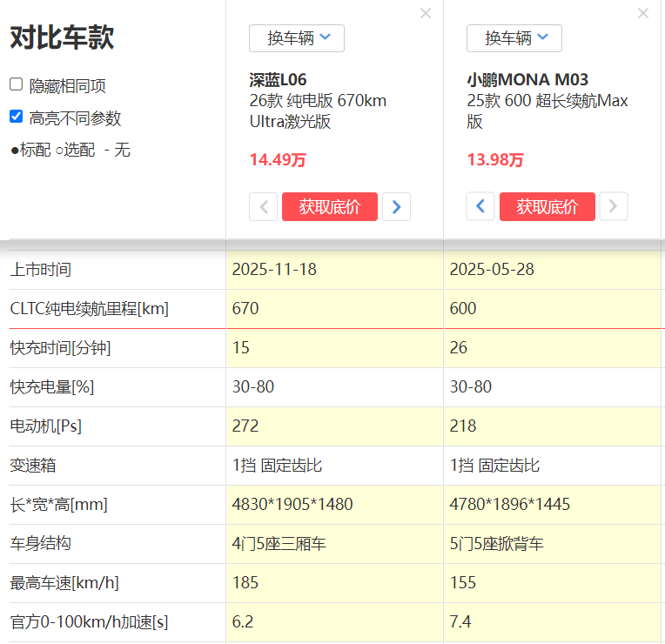Click left arrow under 深蓝L06 price
Image resolution: width=665 pixels, height=644 pixels.
263,207
